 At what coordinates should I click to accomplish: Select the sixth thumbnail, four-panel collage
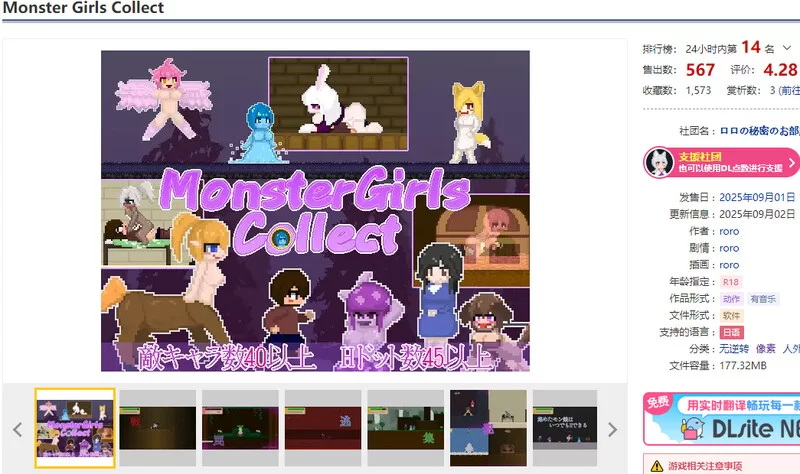[x=488, y=428]
